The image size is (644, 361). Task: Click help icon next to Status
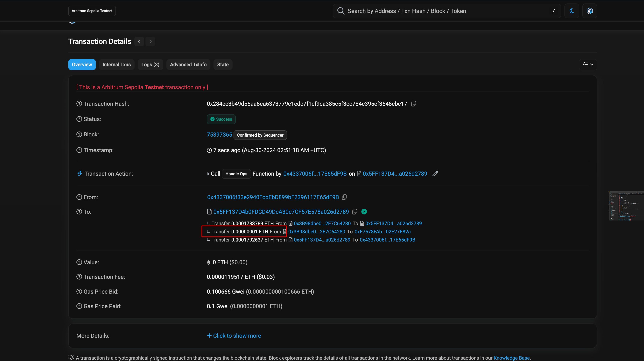[x=79, y=119]
